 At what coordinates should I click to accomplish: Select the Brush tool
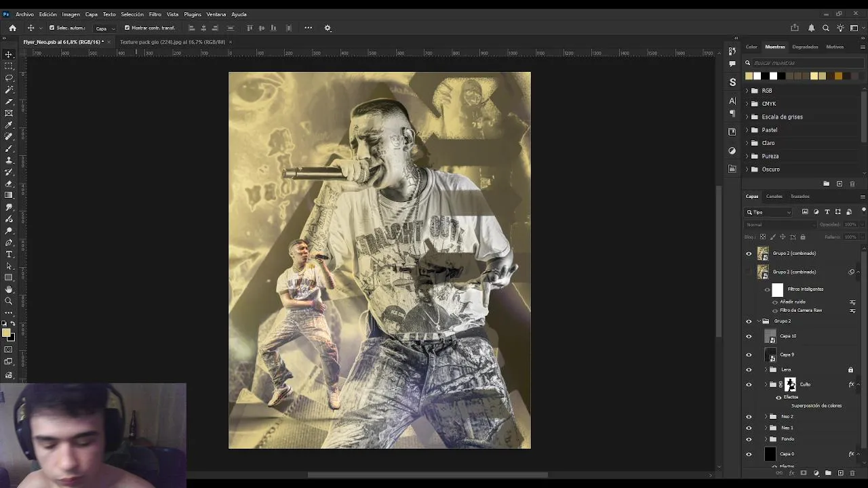tap(9, 148)
